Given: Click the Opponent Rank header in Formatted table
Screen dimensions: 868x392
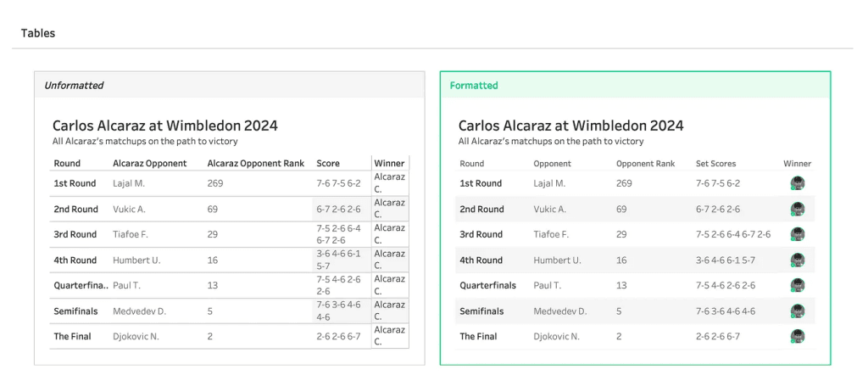Looking at the screenshot, I should point(645,164).
